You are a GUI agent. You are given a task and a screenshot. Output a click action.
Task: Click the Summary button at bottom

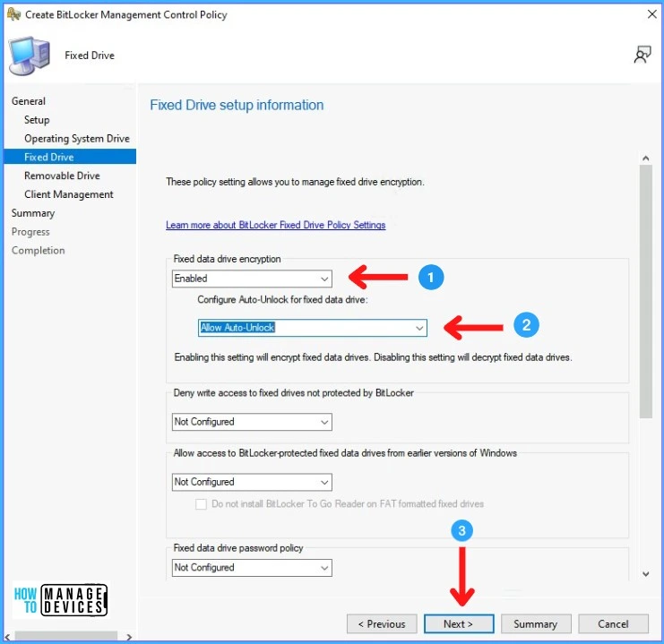pos(536,623)
